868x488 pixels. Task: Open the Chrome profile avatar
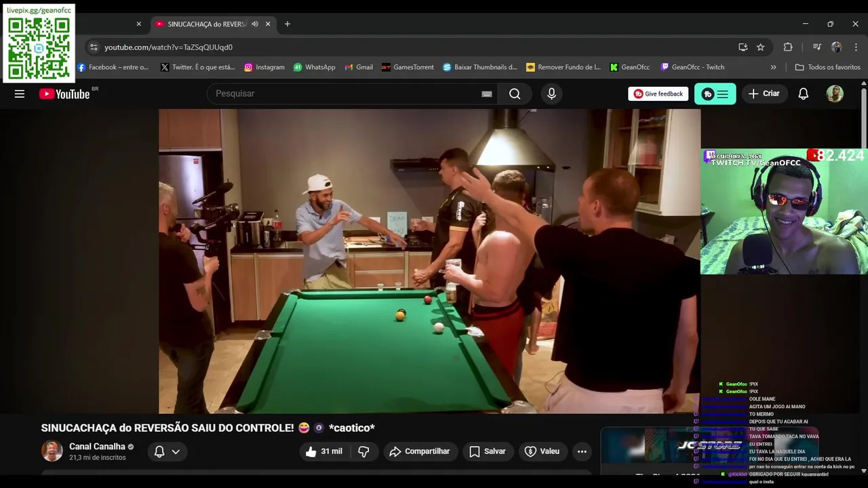point(836,47)
